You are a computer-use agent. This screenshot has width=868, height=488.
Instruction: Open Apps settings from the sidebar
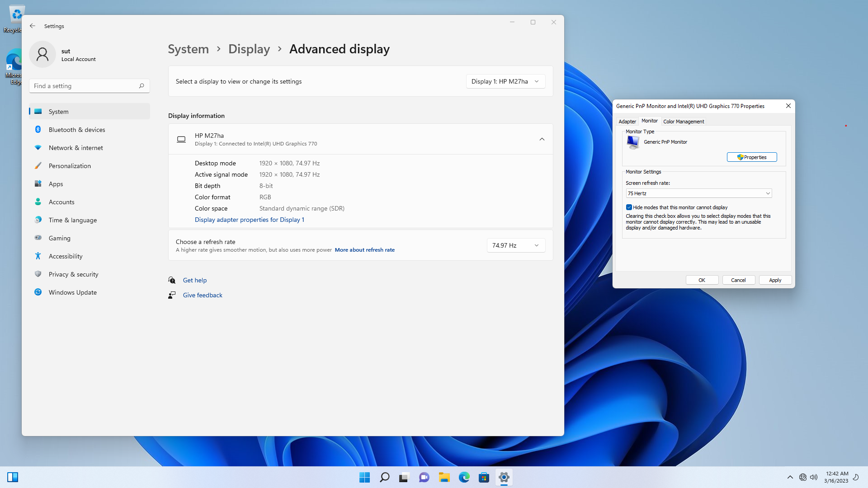[x=56, y=183]
